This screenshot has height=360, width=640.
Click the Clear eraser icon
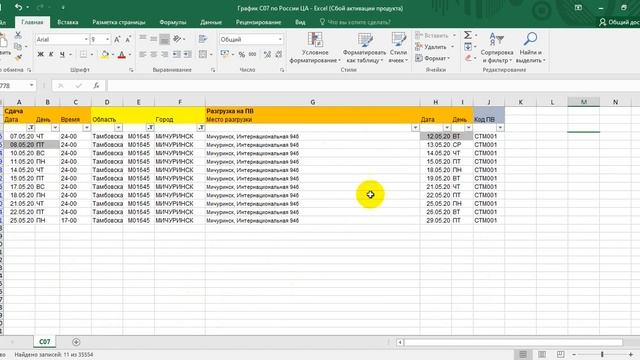(468, 58)
